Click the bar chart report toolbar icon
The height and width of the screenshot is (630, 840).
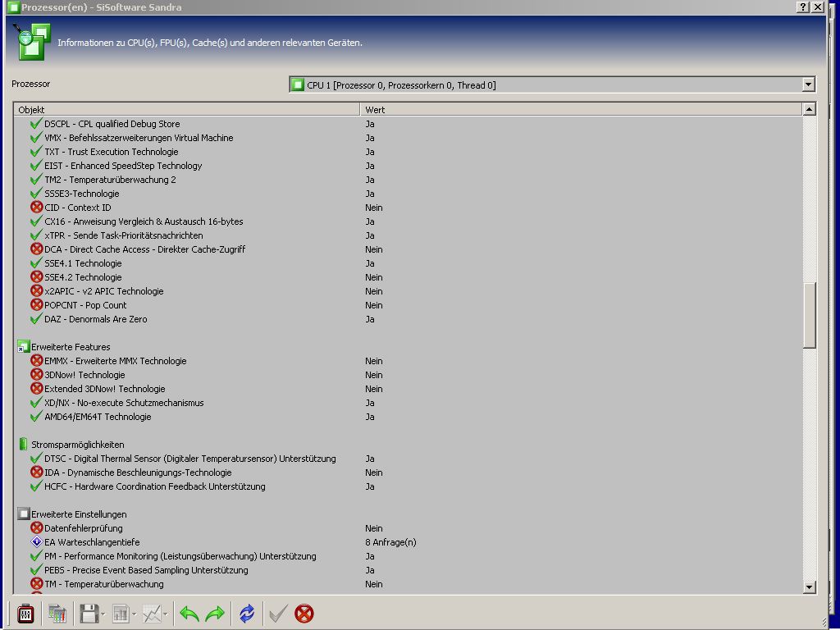click(x=121, y=614)
